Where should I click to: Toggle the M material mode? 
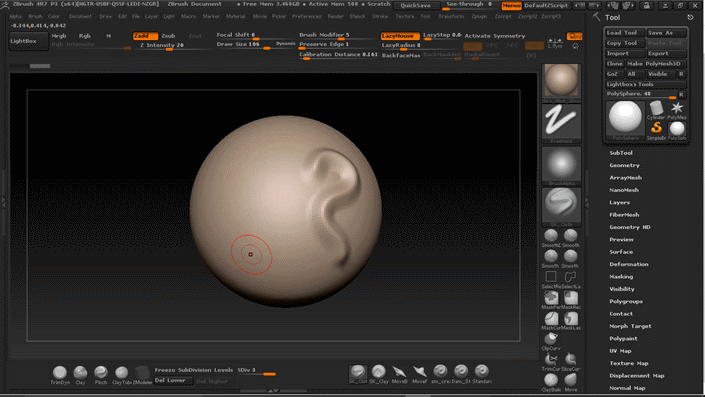(x=108, y=36)
